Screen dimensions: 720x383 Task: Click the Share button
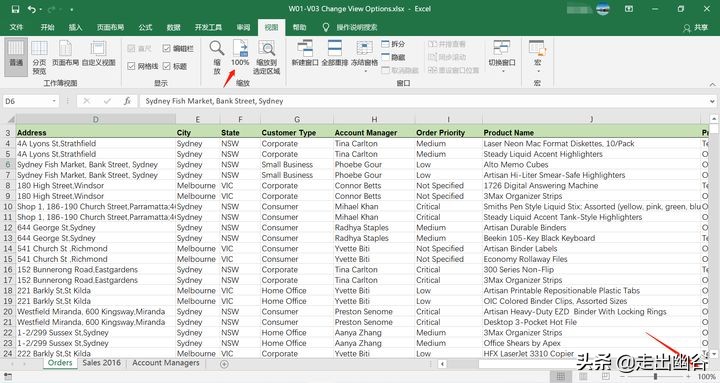coord(696,28)
